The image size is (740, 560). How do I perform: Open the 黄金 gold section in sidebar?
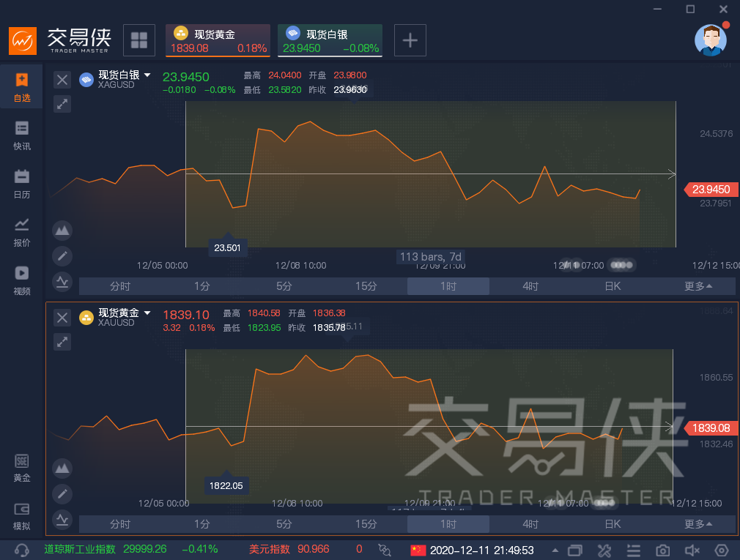pos(22,468)
